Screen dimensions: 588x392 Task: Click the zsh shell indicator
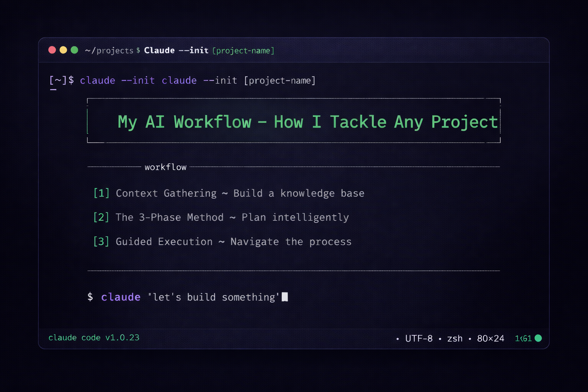coord(455,338)
